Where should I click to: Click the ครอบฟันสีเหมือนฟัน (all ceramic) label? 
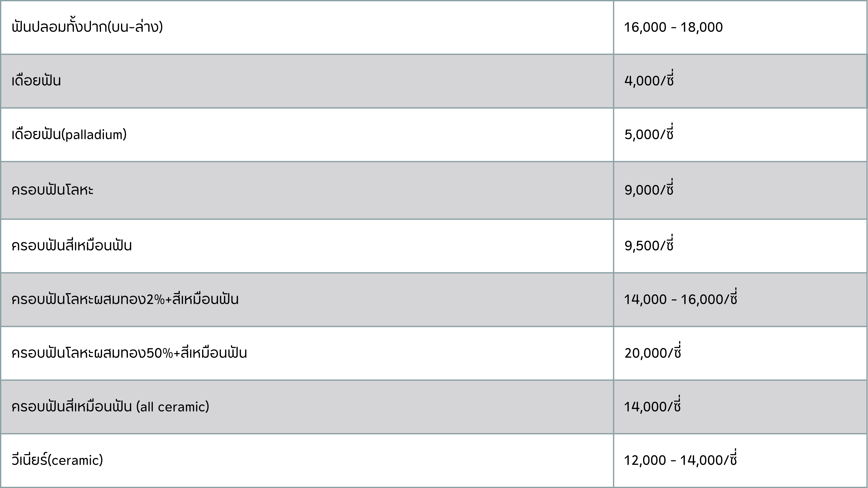tap(110, 407)
